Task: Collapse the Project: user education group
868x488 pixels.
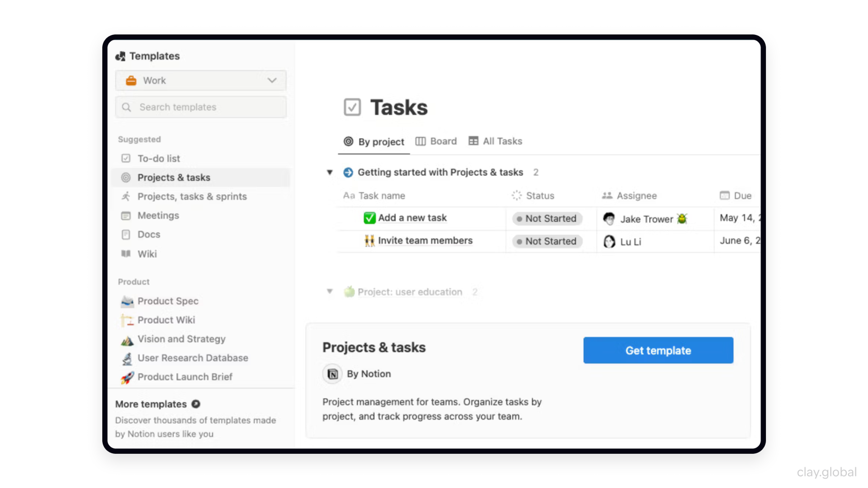Action: (x=330, y=291)
